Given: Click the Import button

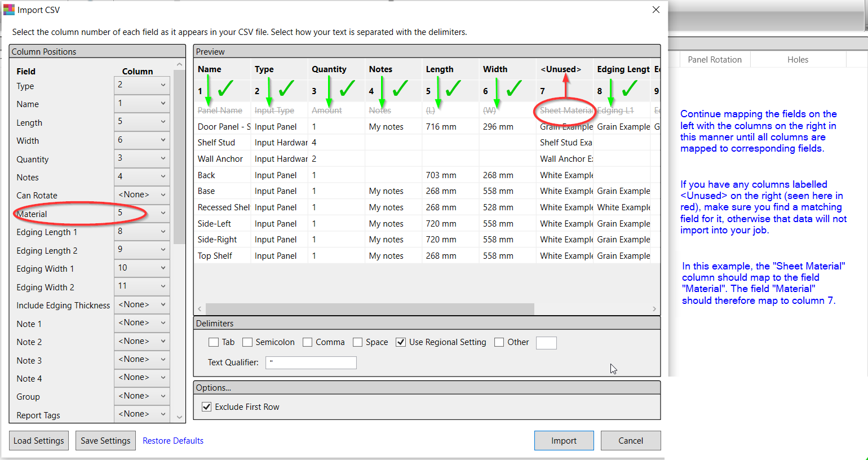Looking at the screenshot, I should tap(564, 441).
